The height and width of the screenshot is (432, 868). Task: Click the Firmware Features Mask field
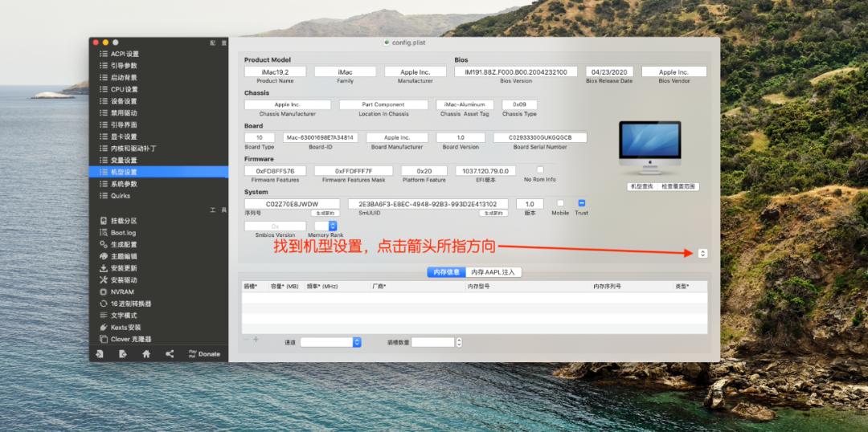pyautogui.click(x=354, y=171)
